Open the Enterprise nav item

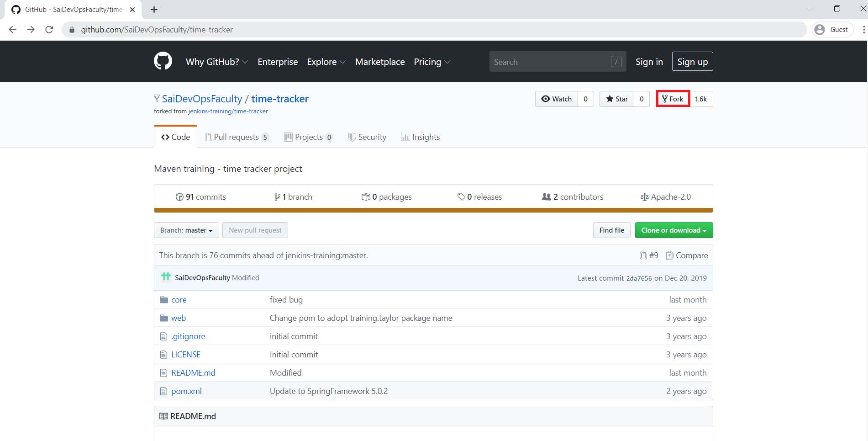278,62
